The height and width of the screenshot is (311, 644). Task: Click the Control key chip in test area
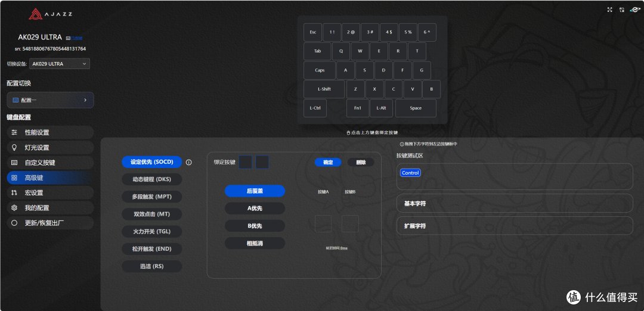pyautogui.click(x=410, y=173)
